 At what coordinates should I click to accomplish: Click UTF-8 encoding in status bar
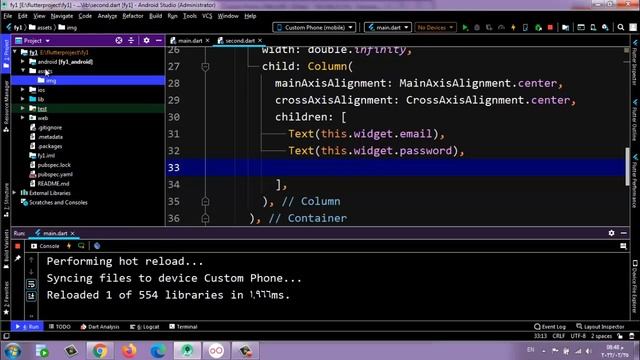[578, 336]
